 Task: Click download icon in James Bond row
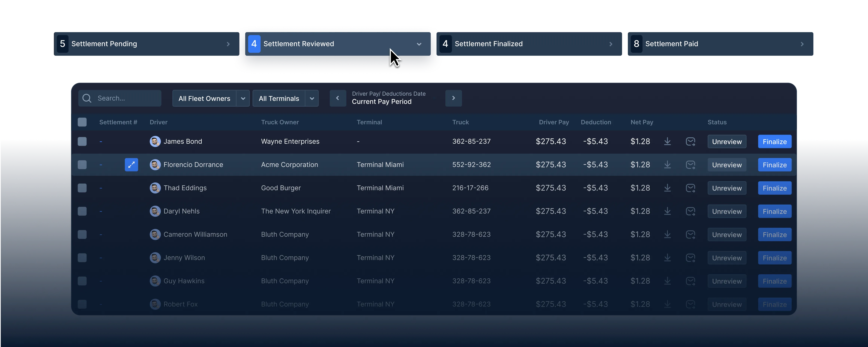[x=667, y=142]
